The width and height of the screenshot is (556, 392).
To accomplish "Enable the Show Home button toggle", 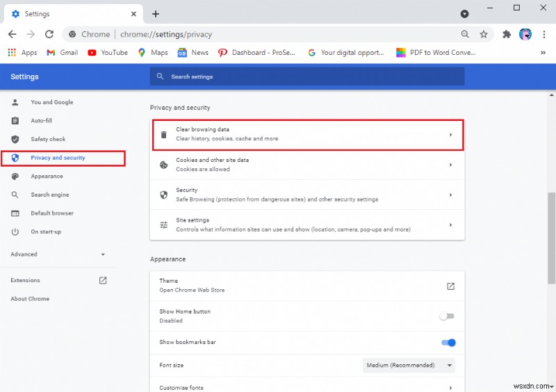I will click(x=447, y=316).
